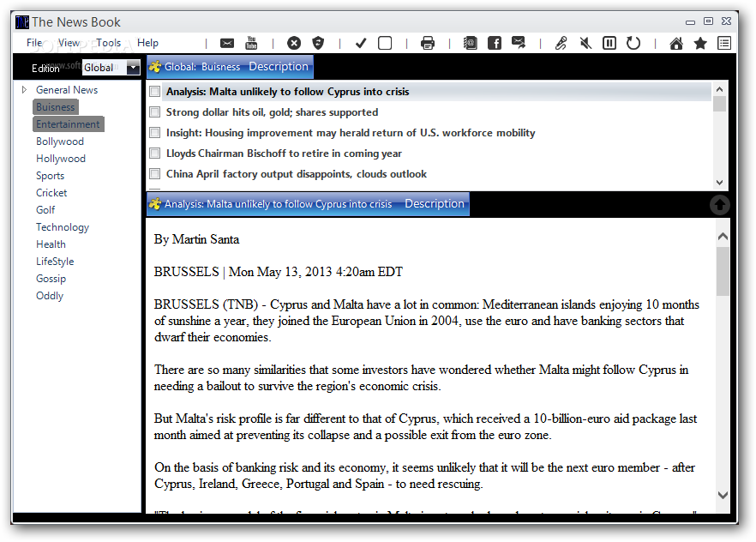
Task: Click headline list scroll up arrow
Action: tap(719, 89)
